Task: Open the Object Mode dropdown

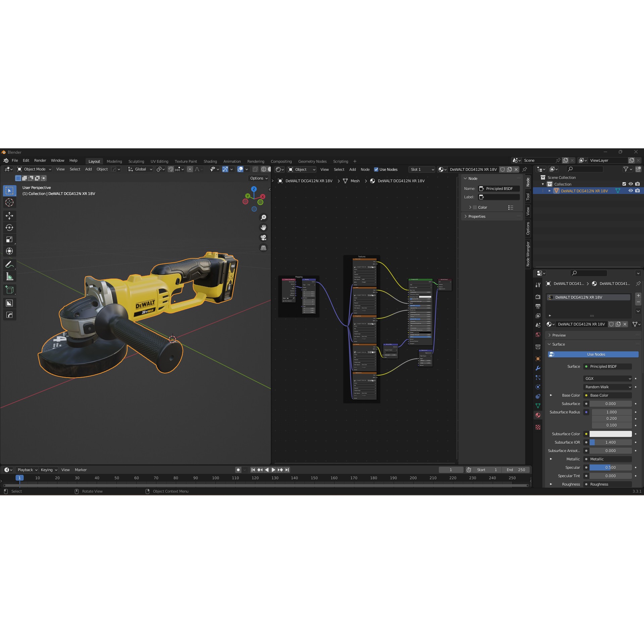Action: point(34,169)
